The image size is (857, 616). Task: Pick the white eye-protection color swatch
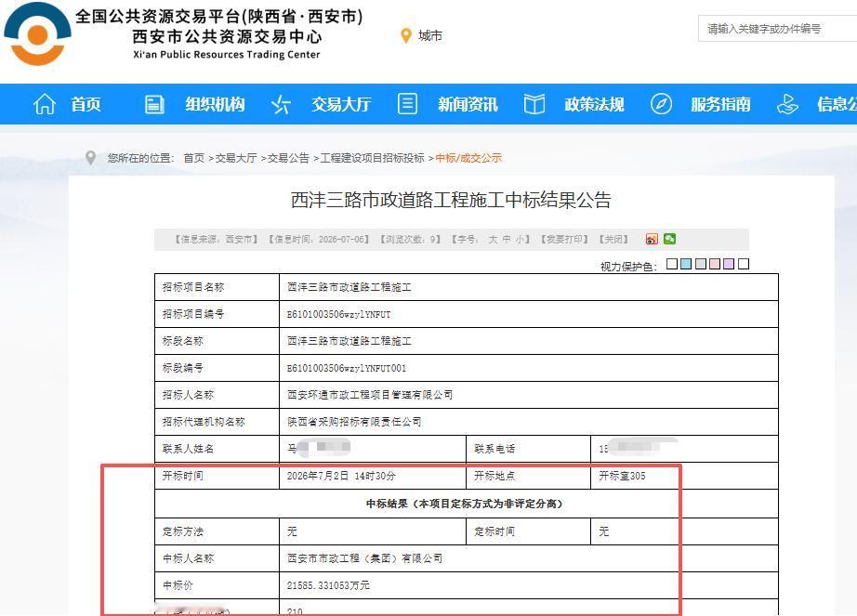pyautogui.click(x=744, y=264)
